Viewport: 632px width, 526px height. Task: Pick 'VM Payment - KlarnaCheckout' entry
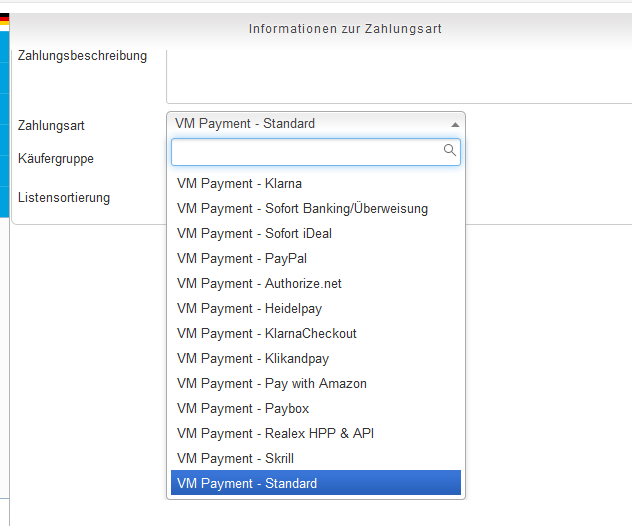click(x=266, y=334)
